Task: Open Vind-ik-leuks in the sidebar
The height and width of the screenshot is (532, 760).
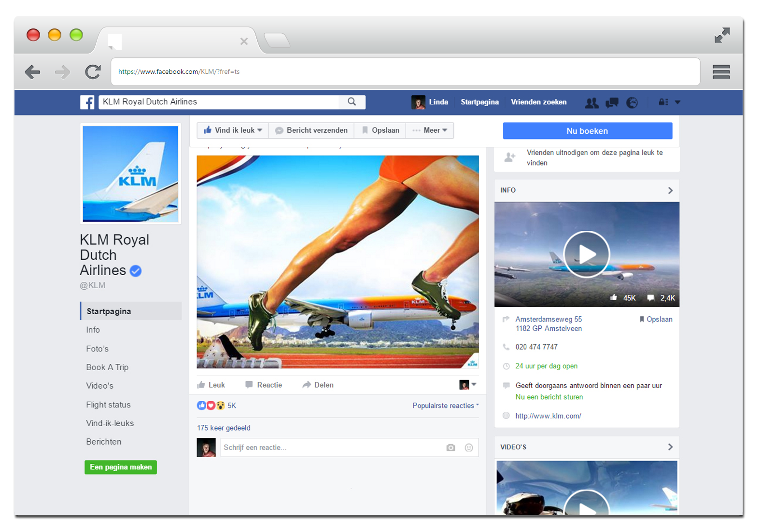Action: tap(110, 423)
